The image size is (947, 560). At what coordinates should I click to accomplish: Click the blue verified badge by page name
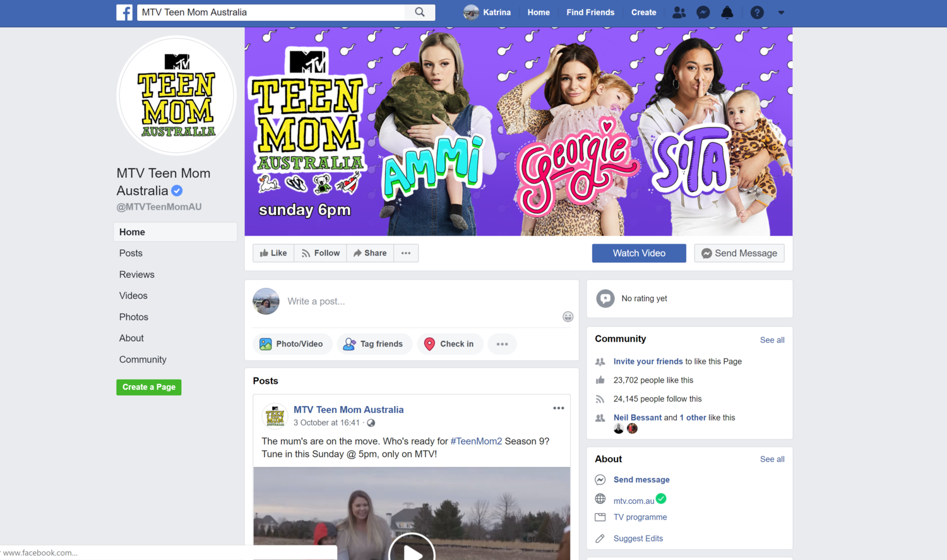point(177,191)
